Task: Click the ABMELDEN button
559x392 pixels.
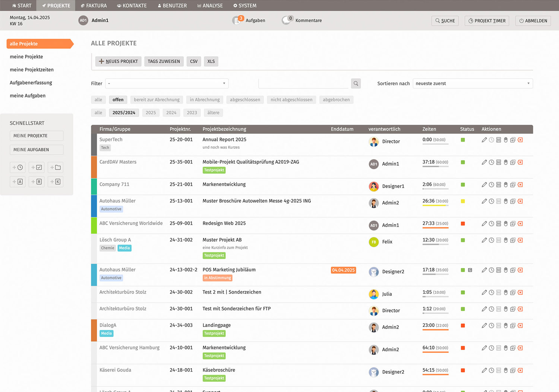Action: coord(533,21)
